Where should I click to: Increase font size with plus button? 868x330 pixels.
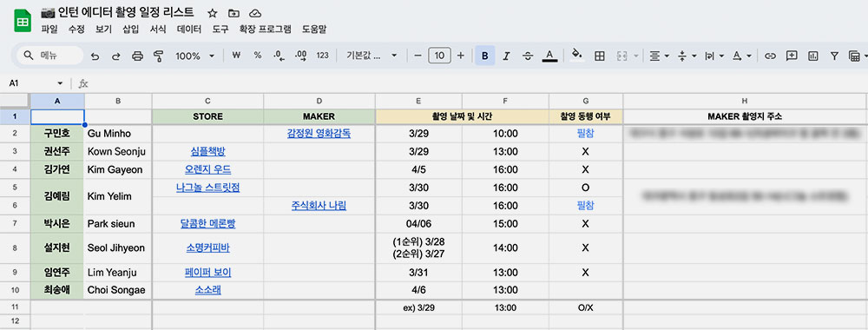461,56
